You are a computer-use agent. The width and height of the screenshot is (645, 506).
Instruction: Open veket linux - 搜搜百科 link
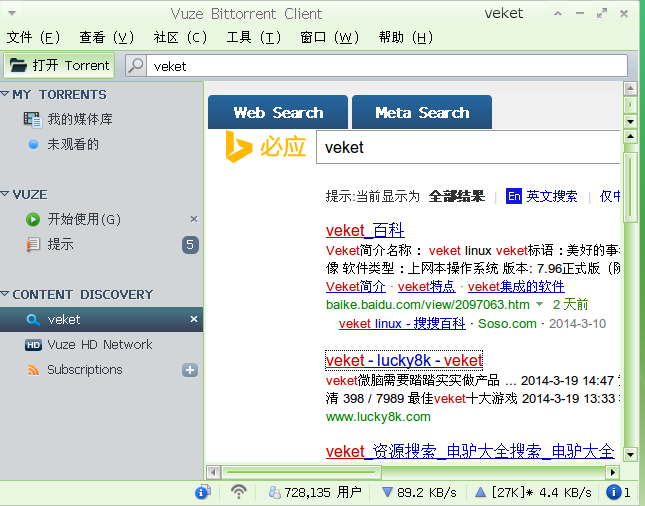pyautogui.click(x=402, y=324)
